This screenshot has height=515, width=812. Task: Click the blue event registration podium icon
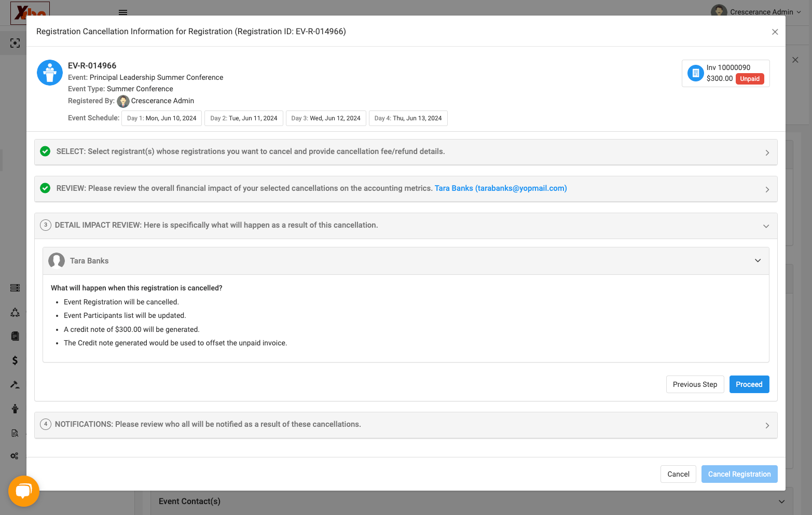coord(50,73)
